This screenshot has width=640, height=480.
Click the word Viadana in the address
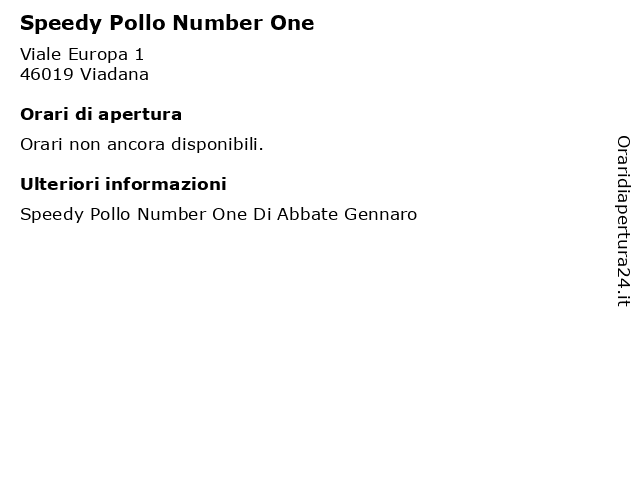click(x=114, y=74)
